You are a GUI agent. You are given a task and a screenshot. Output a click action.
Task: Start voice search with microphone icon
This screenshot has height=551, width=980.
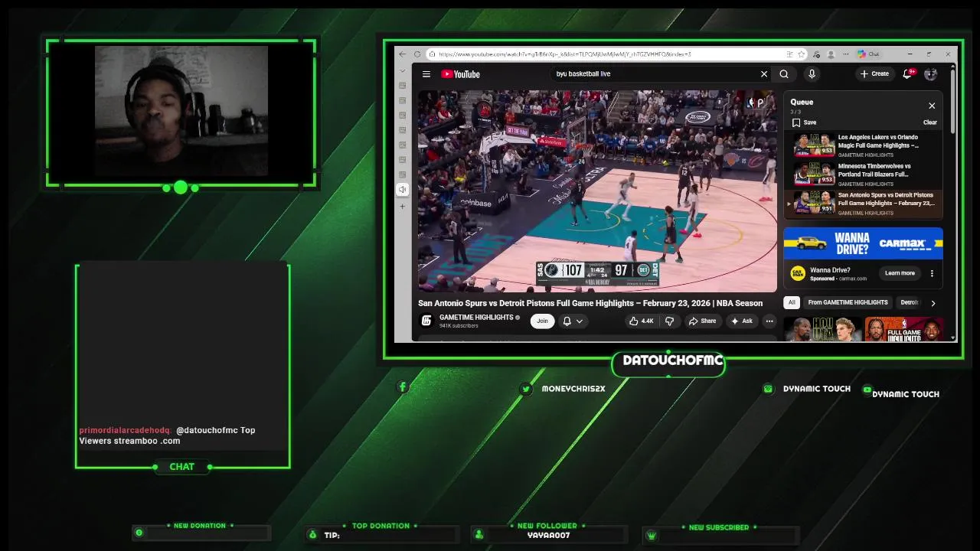coord(812,74)
